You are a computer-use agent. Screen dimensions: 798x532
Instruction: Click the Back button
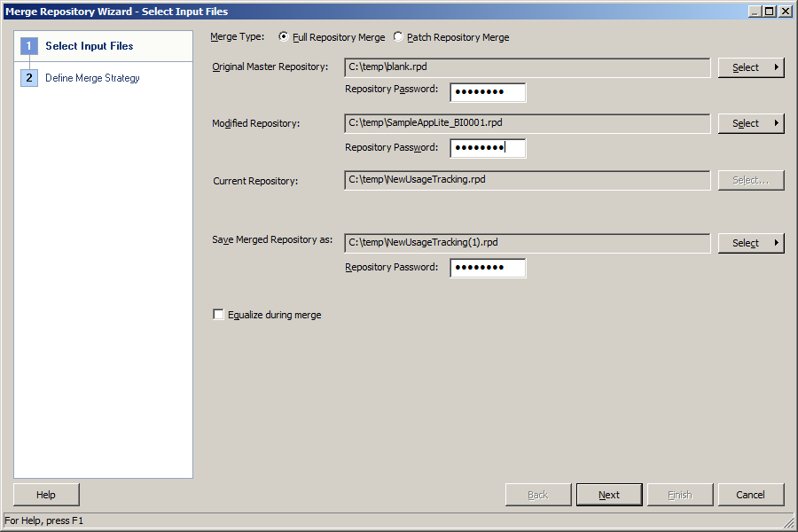(538, 495)
